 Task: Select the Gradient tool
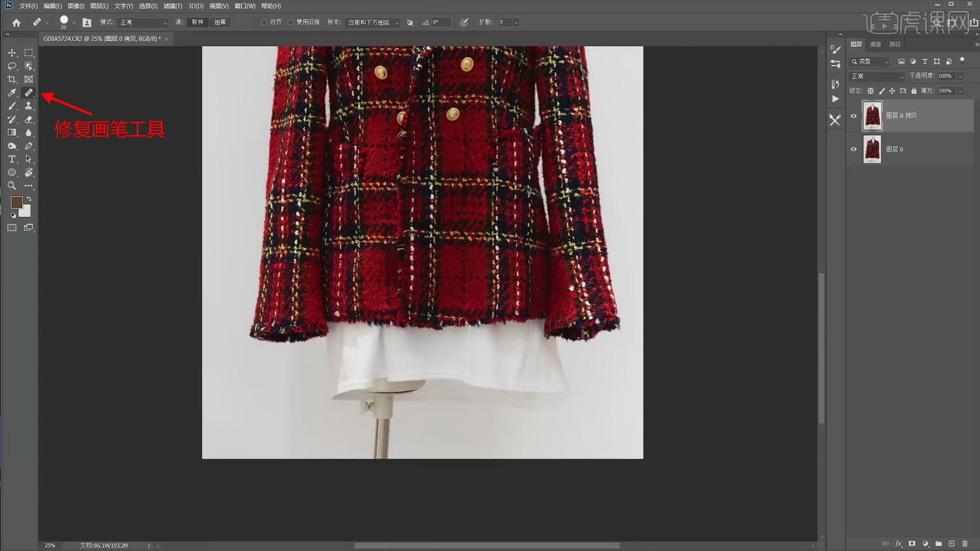pyautogui.click(x=12, y=132)
